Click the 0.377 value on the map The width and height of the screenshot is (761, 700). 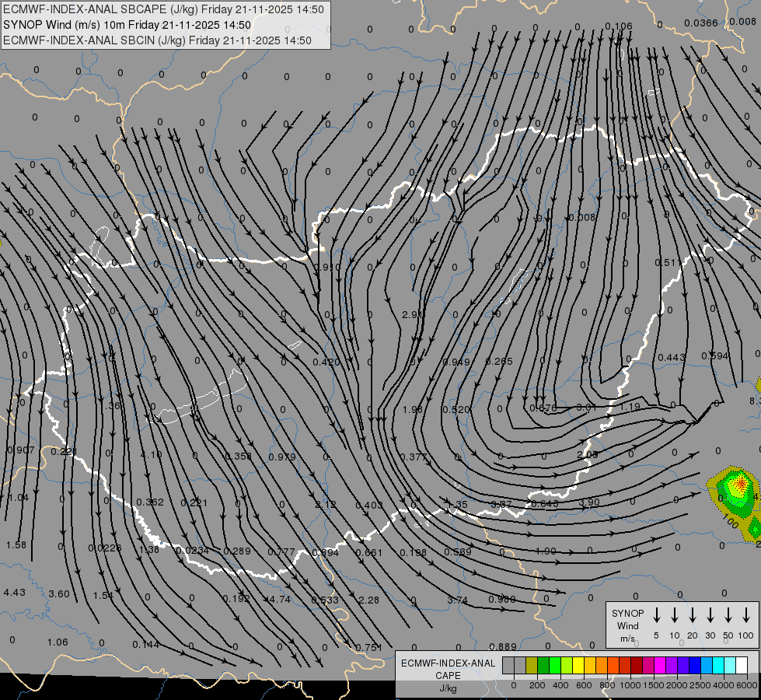pyautogui.click(x=414, y=457)
